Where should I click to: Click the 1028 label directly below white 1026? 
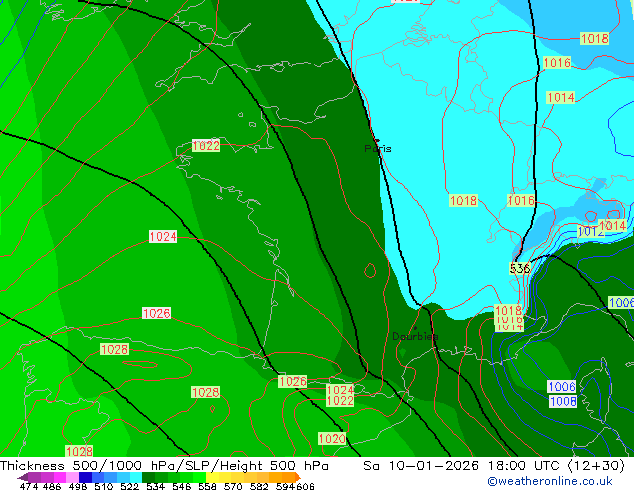pos(114,349)
